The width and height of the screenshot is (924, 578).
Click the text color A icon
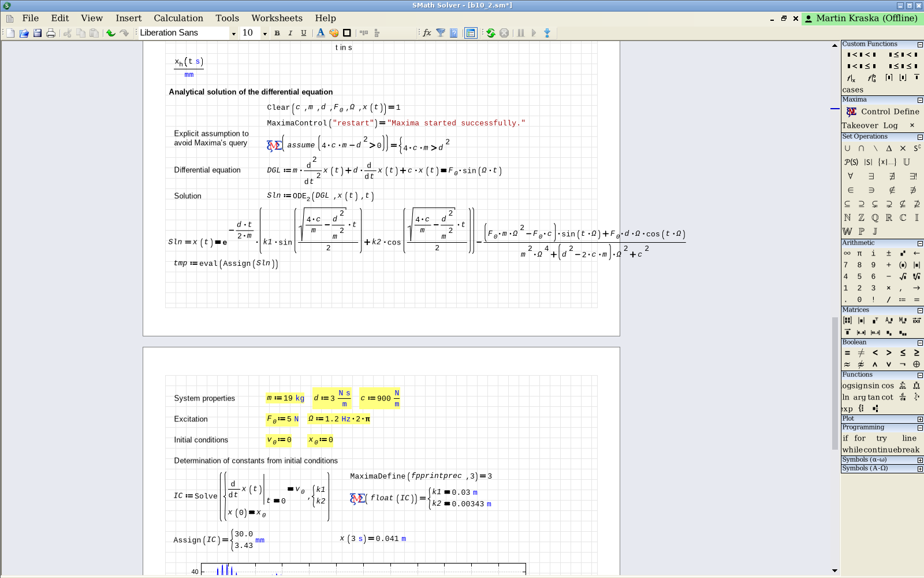[321, 33]
